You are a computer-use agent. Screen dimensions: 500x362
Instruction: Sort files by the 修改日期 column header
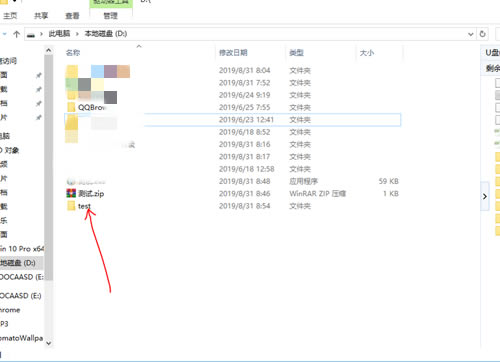(x=233, y=52)
